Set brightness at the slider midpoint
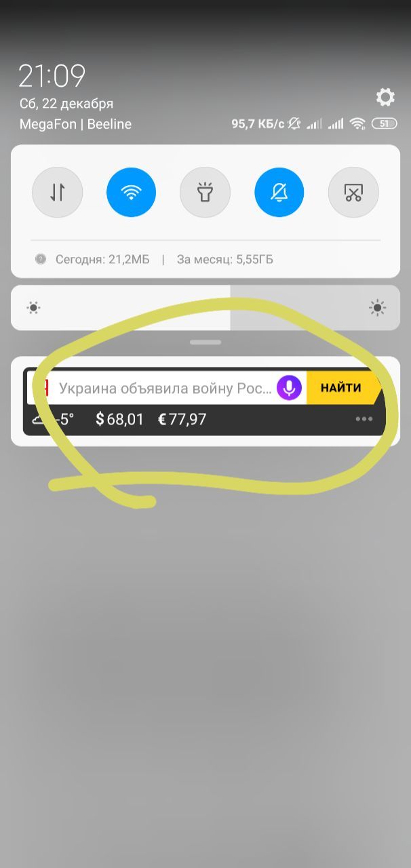 206,308
